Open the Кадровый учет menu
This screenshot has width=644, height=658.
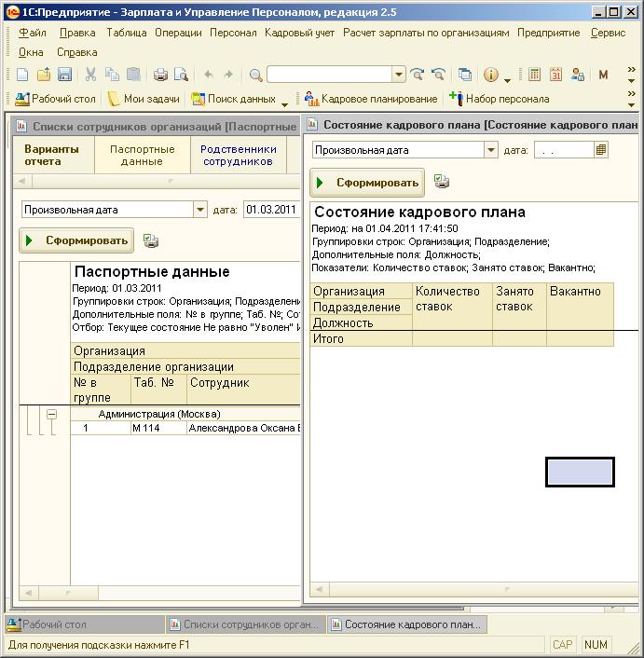point(299,33)
